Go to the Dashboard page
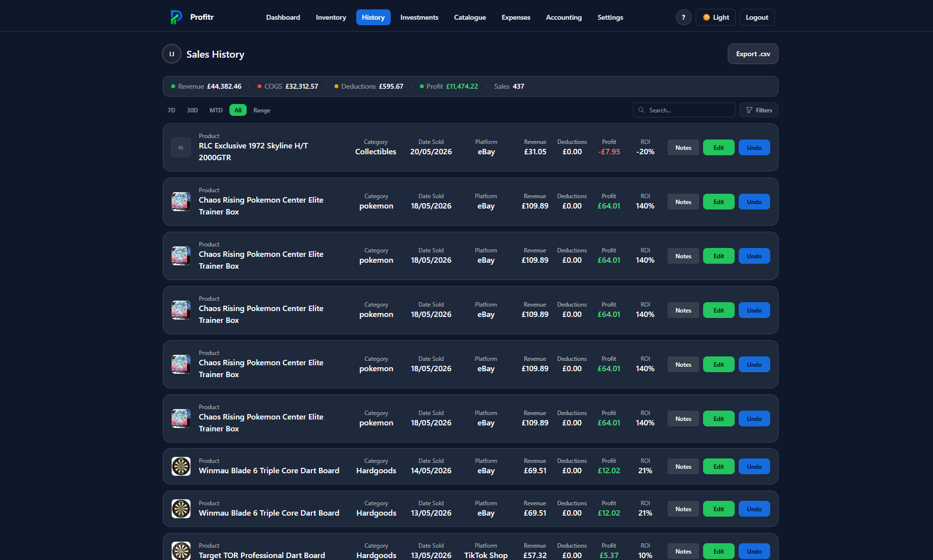This screenshot has height=560, width=933. coord(283,17)
